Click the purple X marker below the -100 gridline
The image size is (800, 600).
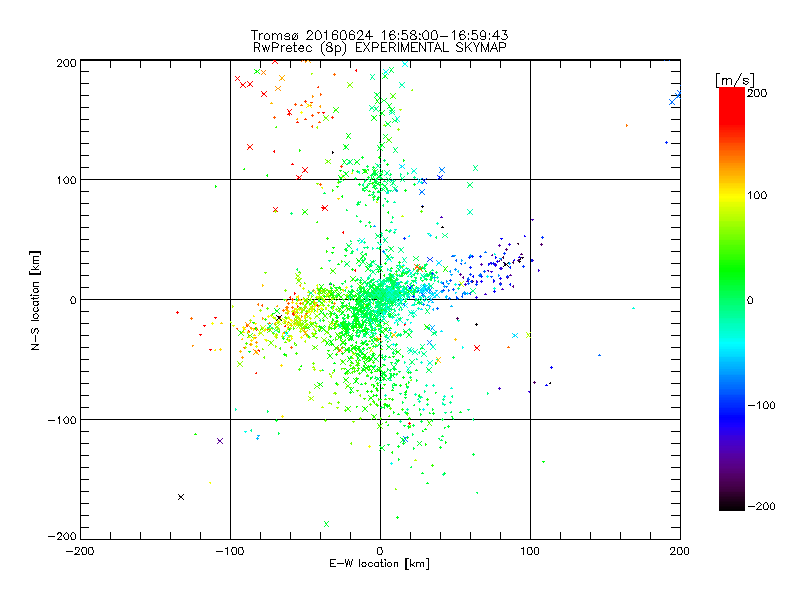[220, 441]
